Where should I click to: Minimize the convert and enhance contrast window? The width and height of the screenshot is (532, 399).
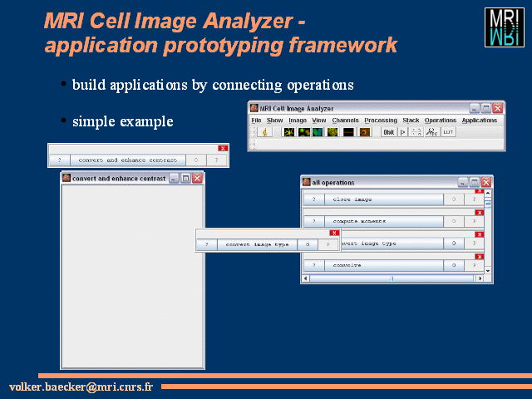174,178
